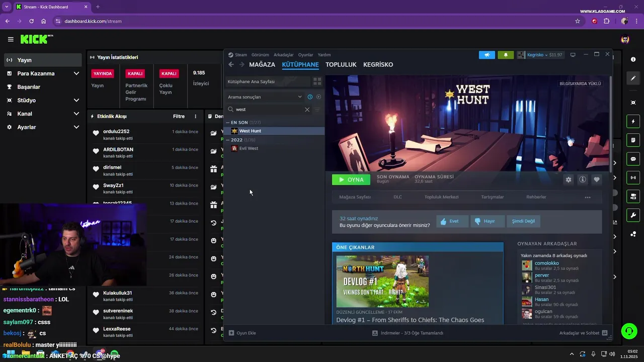This screenshot has height=362, width=644.
Task: Open the more links ellipsis menu
Action: (587, 197)
